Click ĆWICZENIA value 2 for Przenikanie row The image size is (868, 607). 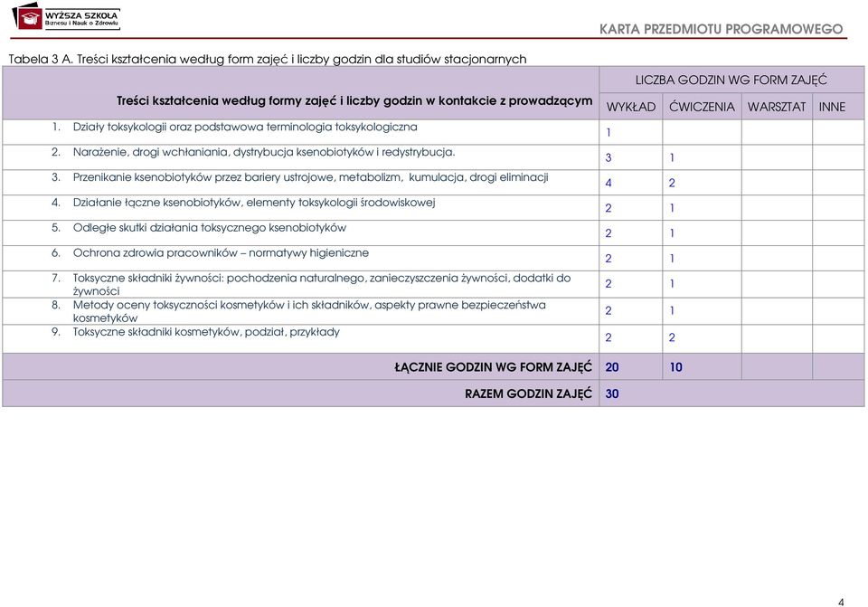coord(672,183)
